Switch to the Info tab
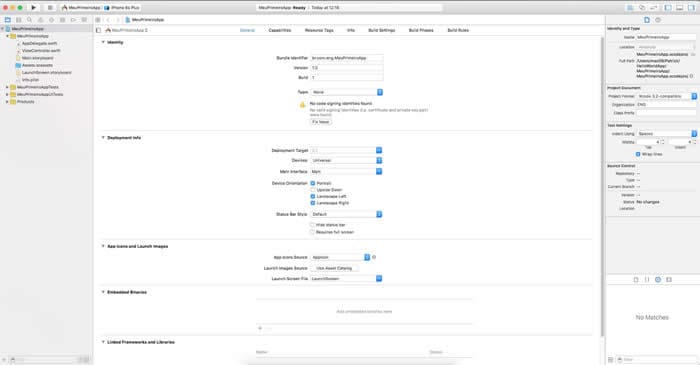The width and height of the screenshot is (700, 365). (351, 30)
